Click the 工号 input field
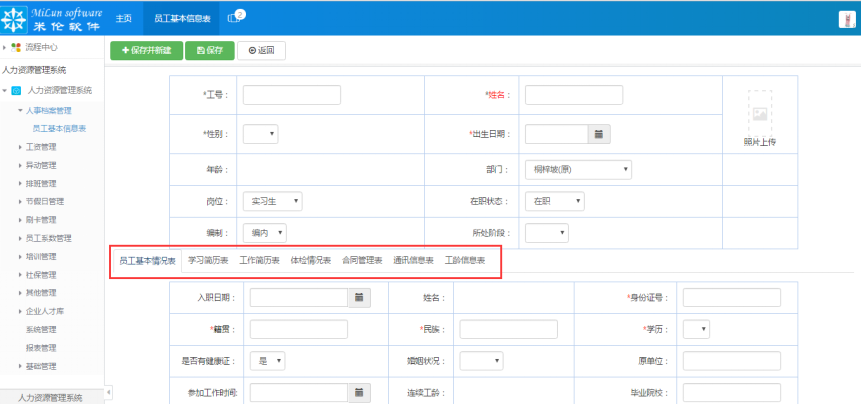The image size is (862, 404). click(x=291, y=95)
